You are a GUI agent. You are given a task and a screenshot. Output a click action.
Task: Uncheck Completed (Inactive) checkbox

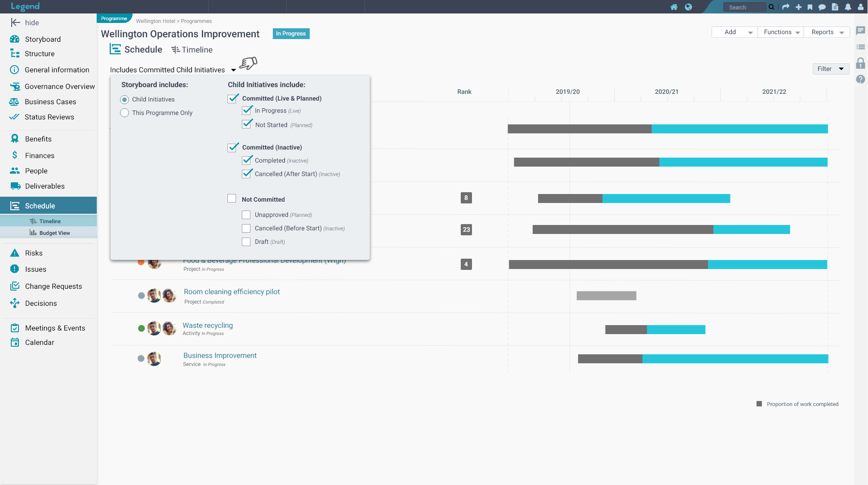[247, 160]
